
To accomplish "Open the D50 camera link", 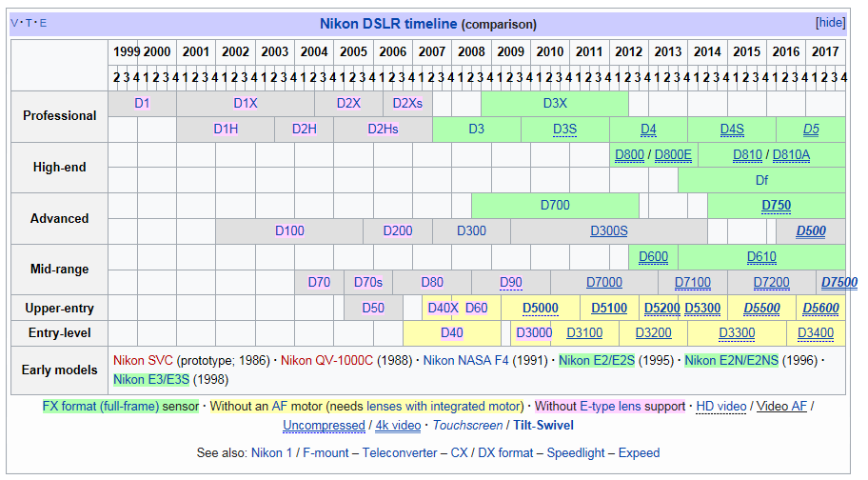I will pyautogui.click(x=373, y=308).
